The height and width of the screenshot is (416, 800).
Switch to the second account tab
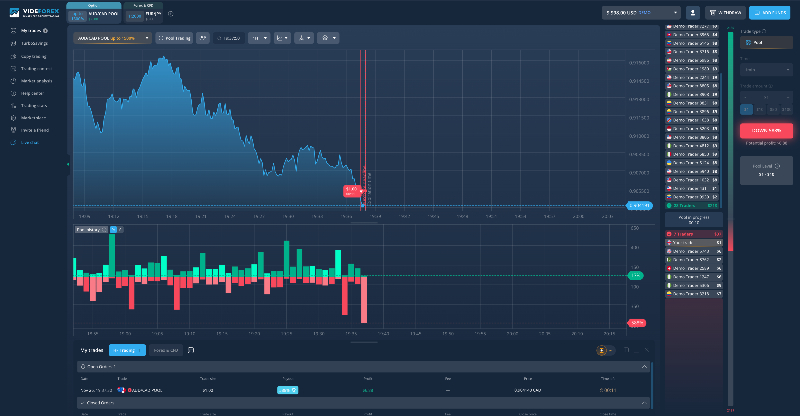(141, 13)
